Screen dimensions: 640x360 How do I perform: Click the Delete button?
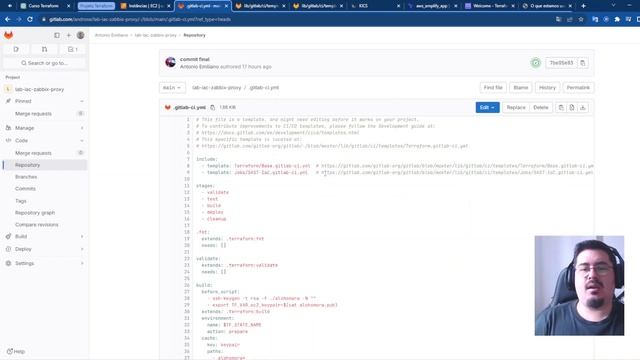[x=541, y=107]
